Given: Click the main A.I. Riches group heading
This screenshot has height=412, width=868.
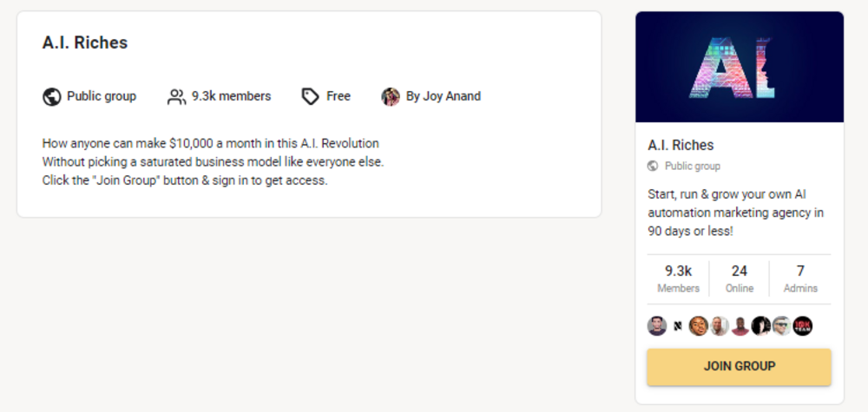Looking at the screenshot, I should tap(85, 43).
